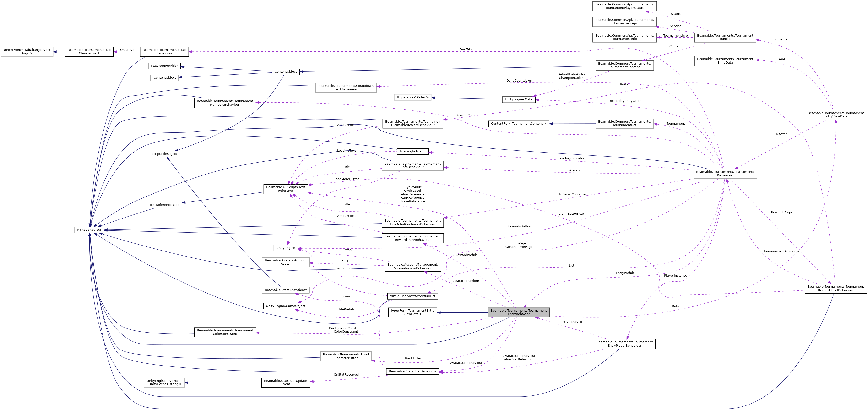
Task: Click the 'ReadMoreButton' edge label
Action: [346, 179]
